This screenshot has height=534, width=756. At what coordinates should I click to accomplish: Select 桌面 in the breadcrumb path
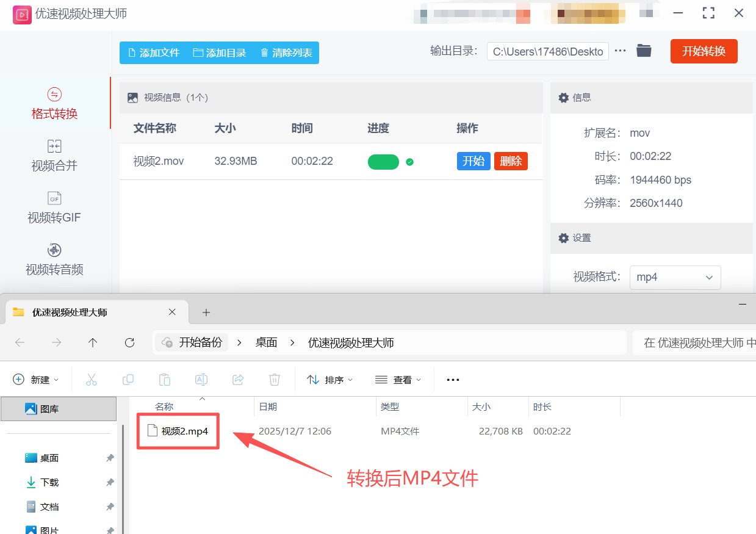[266, 343]
